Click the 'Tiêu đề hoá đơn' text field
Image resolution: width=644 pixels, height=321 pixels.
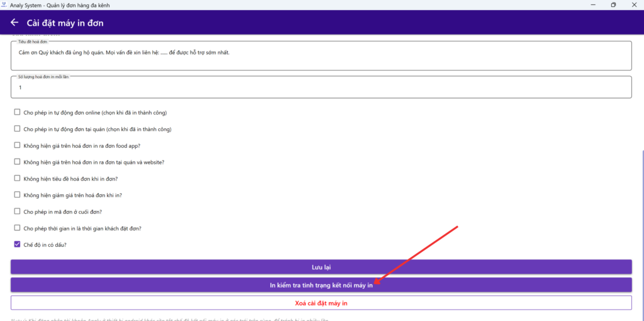321,57
